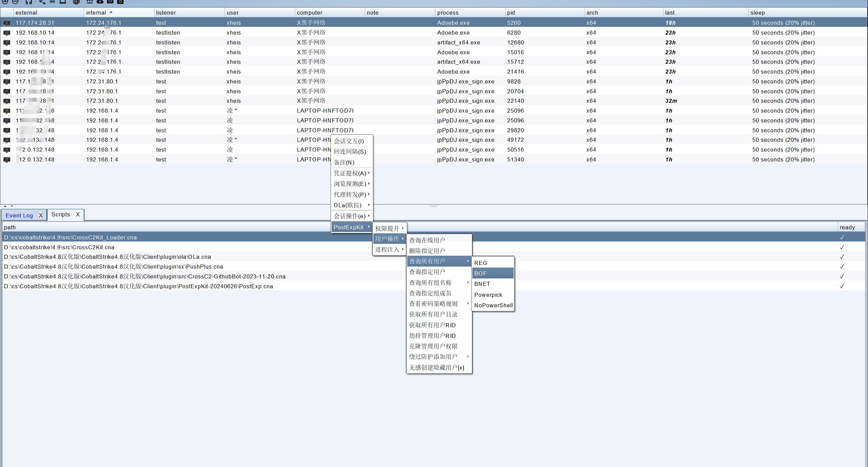
Task: Expand the 查看密码策略规则 submenu
Action: [x=439, y=304]
